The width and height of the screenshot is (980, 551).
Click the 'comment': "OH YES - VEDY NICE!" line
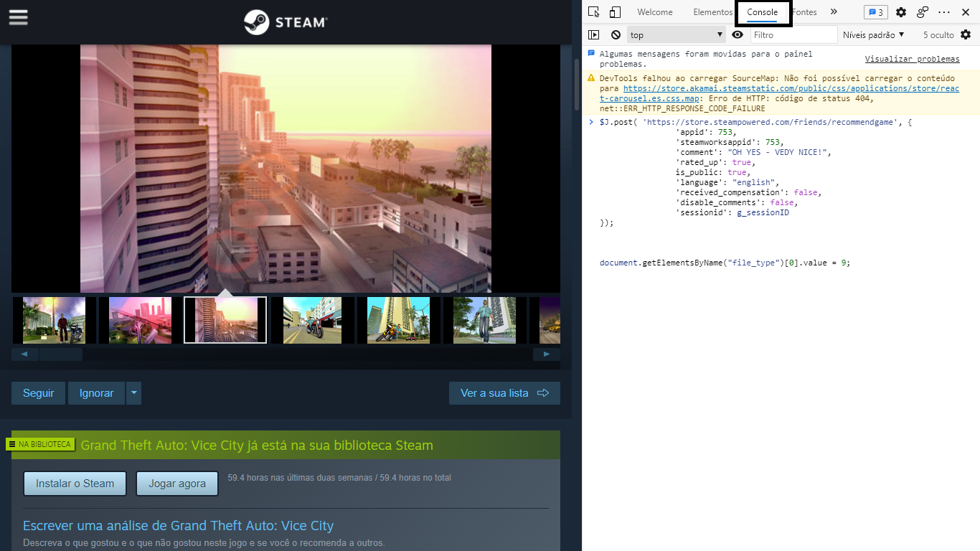click(753, 152)
